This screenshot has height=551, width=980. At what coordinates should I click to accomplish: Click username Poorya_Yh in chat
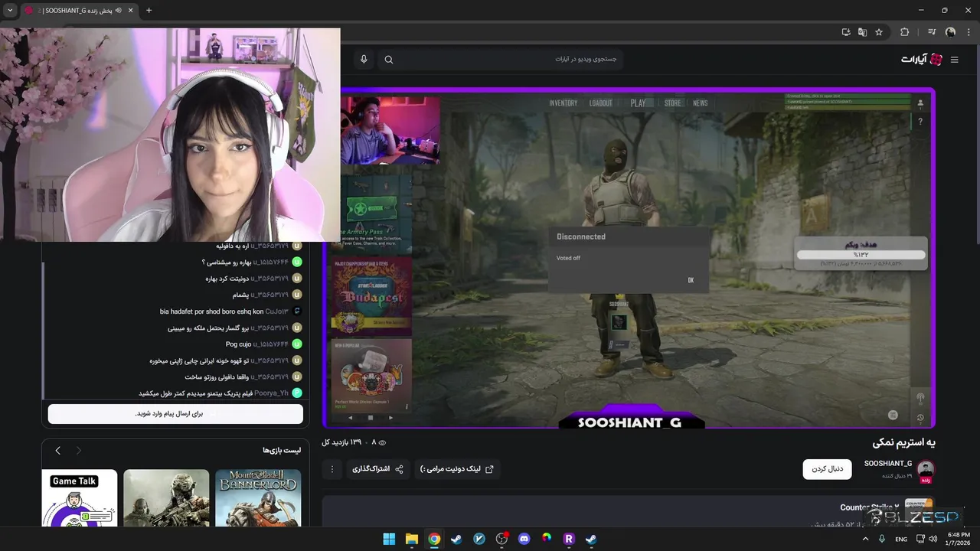(271, 393)
